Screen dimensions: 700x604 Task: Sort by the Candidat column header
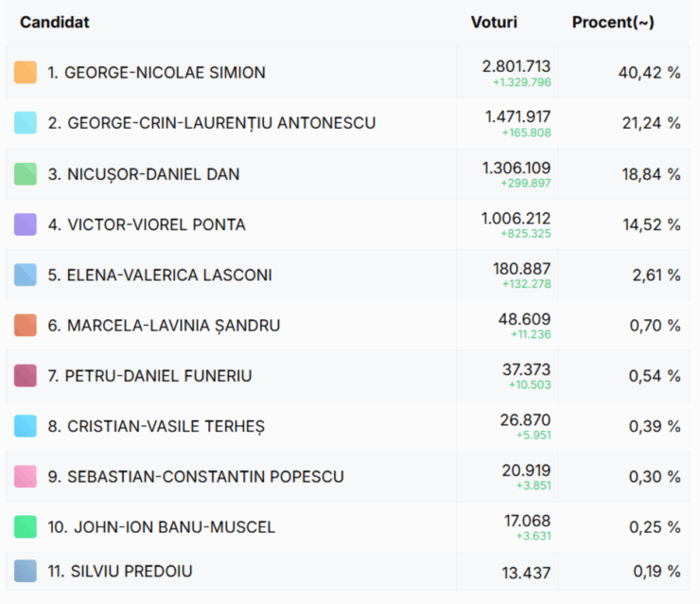coord(55,23)
